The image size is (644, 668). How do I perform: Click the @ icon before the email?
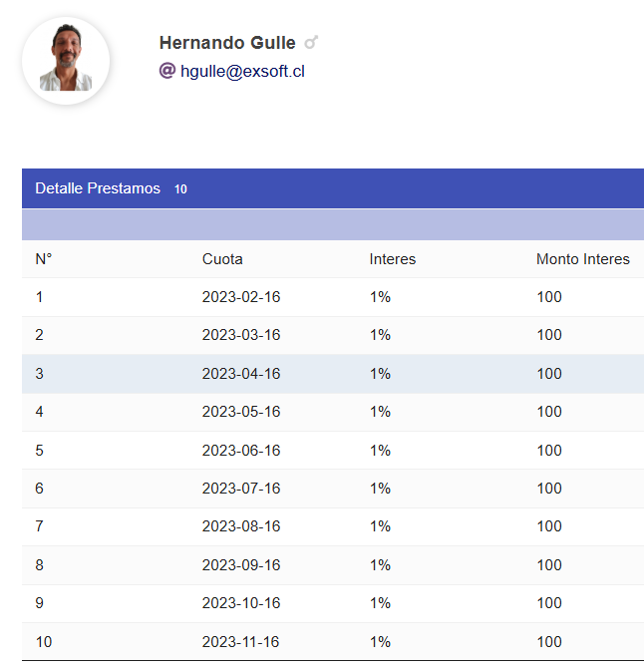click(167, 71)
